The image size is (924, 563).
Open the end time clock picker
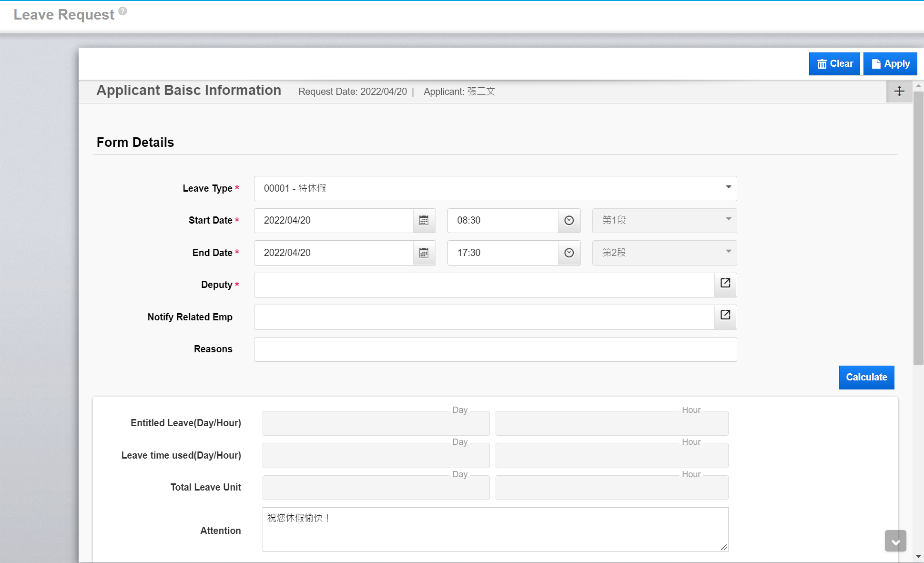(x=569, y=253)
